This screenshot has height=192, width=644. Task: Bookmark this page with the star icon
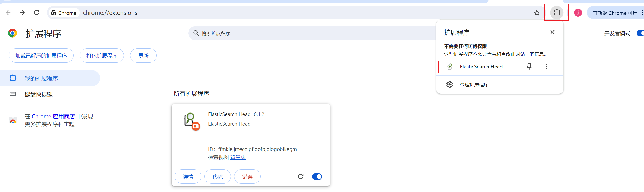coord(537,13)
